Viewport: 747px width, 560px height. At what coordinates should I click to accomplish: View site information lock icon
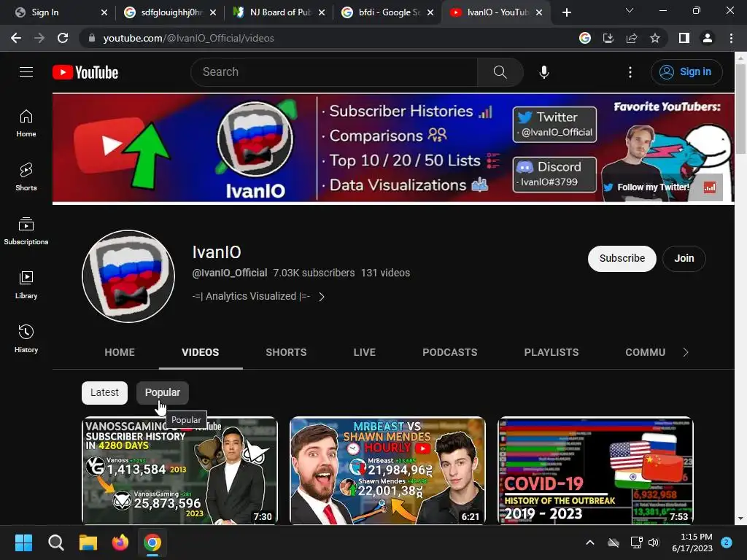tap(92, 38)
